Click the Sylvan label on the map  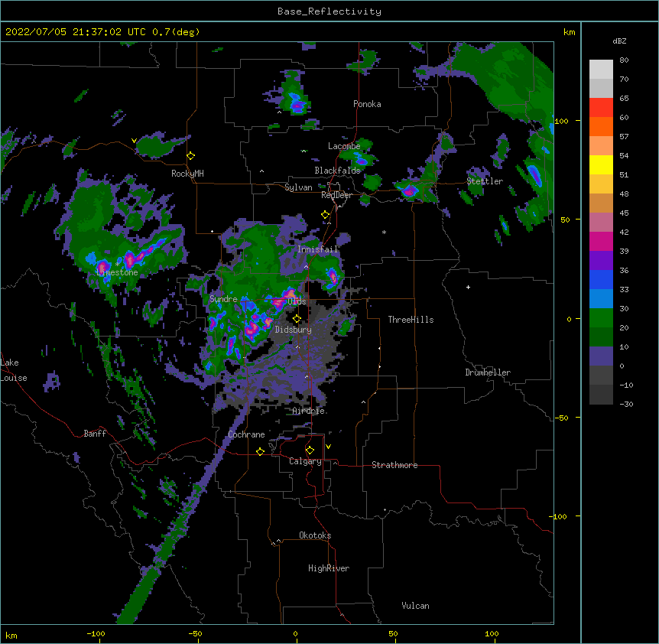point(298,187)
